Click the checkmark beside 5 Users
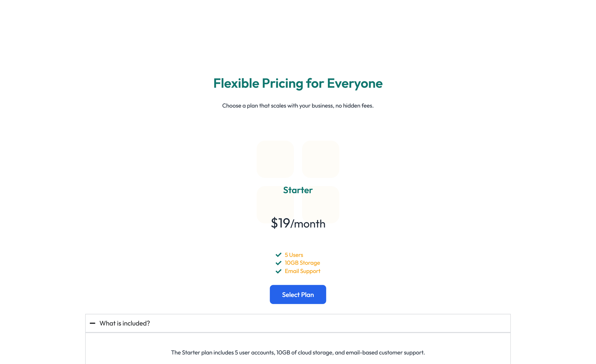 click(278, 255)
